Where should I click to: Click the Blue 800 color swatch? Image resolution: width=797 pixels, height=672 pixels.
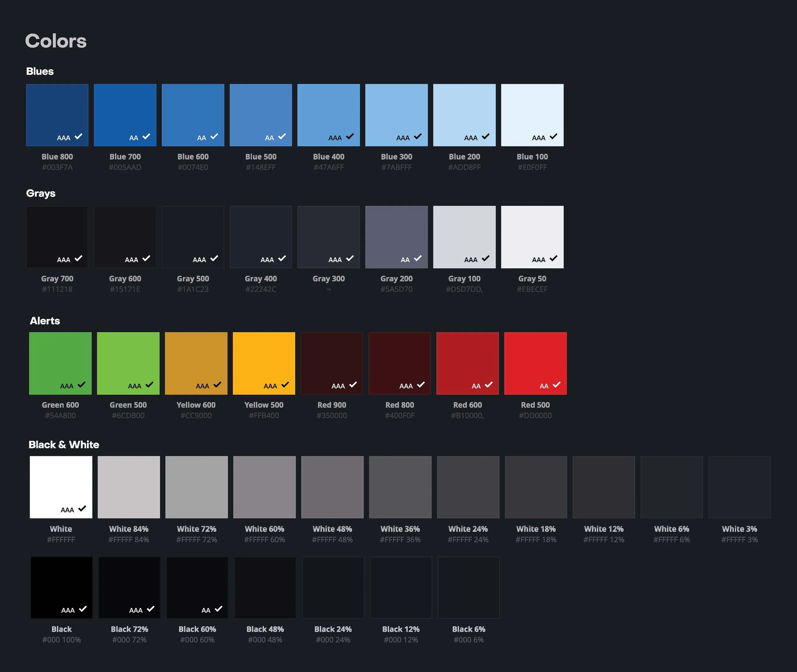pyautogui.click(x=57, y=115)
